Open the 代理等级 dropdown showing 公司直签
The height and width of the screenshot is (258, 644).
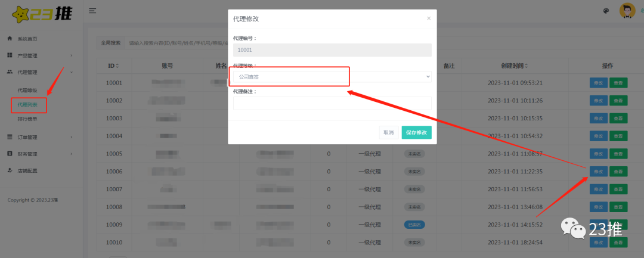332,77
